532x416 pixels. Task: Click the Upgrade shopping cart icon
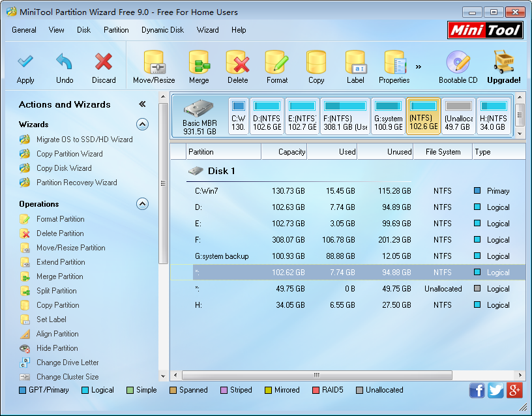(x=504, y=62)
